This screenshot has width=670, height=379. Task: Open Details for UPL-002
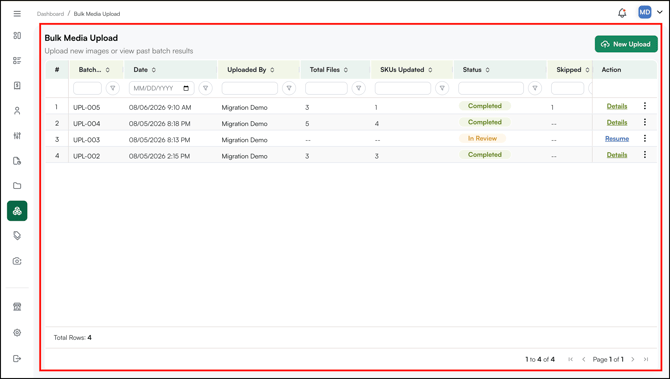(617, 155)
